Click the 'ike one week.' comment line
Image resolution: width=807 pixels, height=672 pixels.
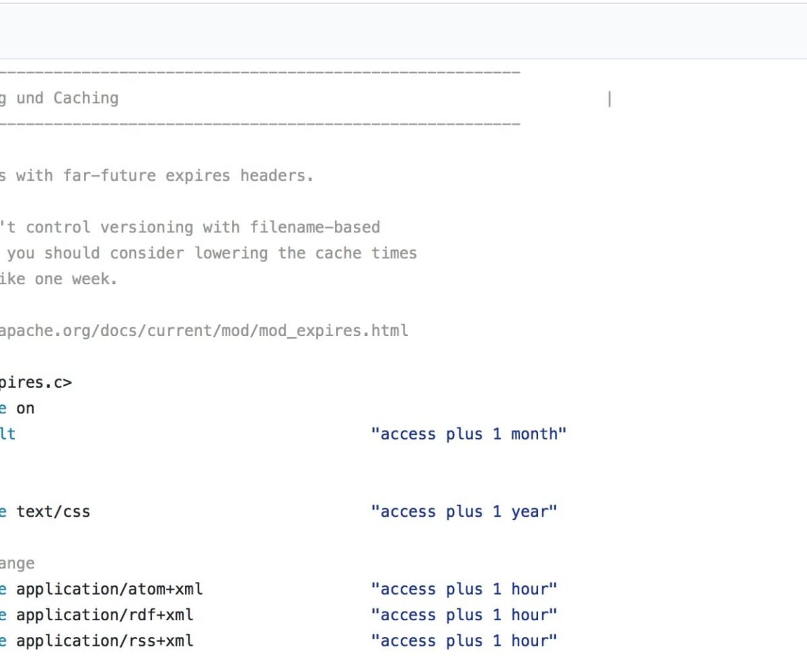point(59,279)
